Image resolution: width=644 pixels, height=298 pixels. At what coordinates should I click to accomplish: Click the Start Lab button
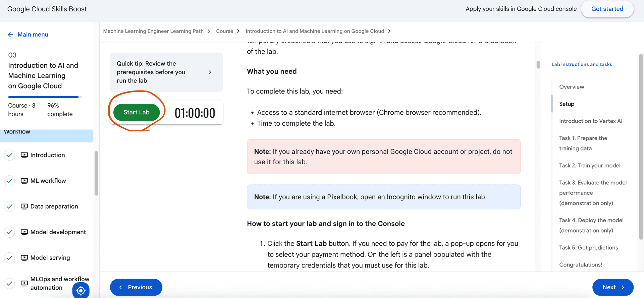[137, 112]
